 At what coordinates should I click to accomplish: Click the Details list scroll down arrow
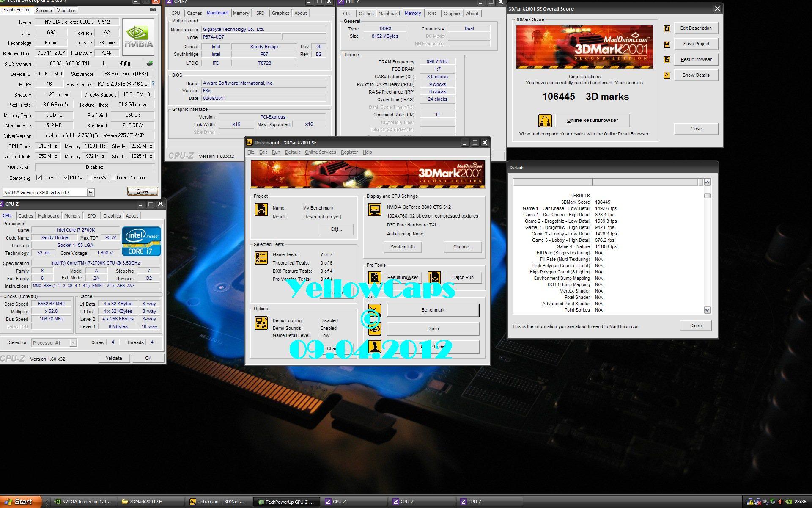707,310
